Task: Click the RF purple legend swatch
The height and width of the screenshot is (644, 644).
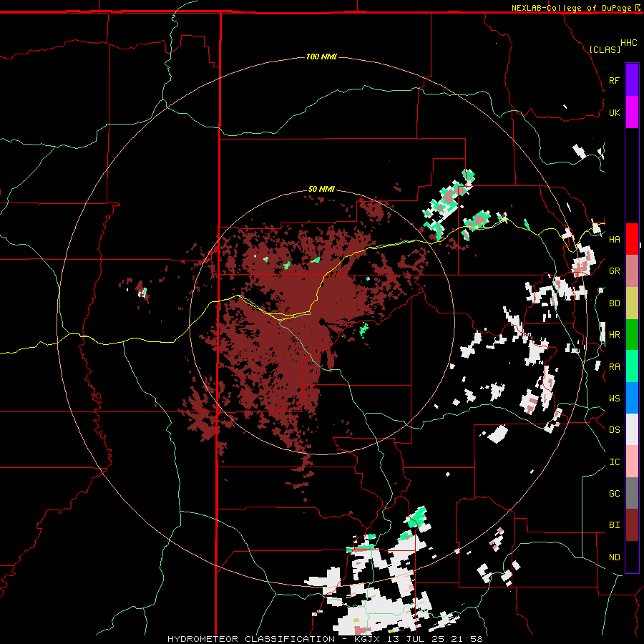Action: point(632,80)
